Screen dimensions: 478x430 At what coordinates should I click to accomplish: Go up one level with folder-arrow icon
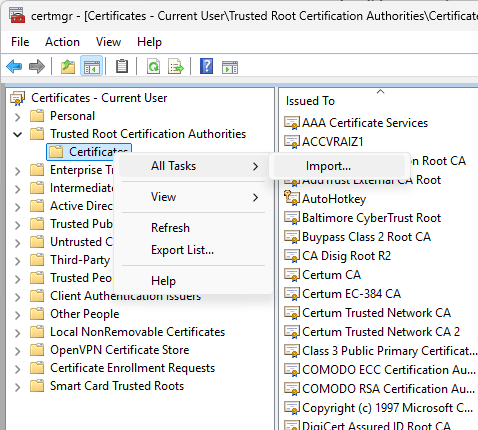[x=68, y=67]
